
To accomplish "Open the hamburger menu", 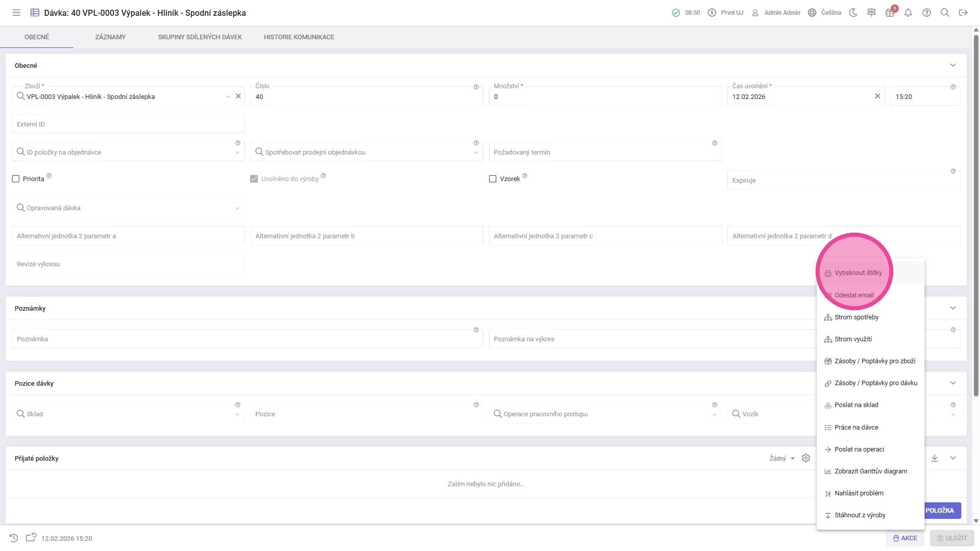I will tap(16, 13).
